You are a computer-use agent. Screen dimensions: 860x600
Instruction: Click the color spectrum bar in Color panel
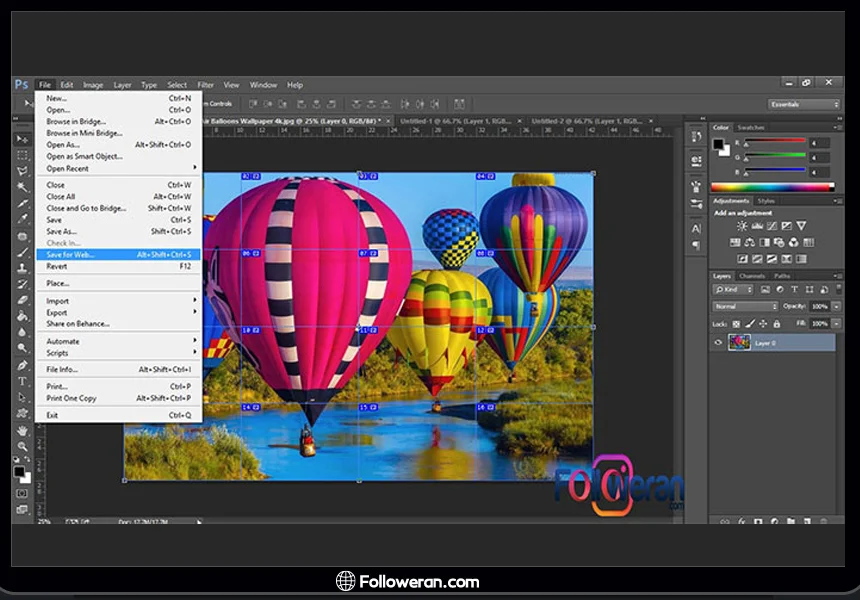772,187
